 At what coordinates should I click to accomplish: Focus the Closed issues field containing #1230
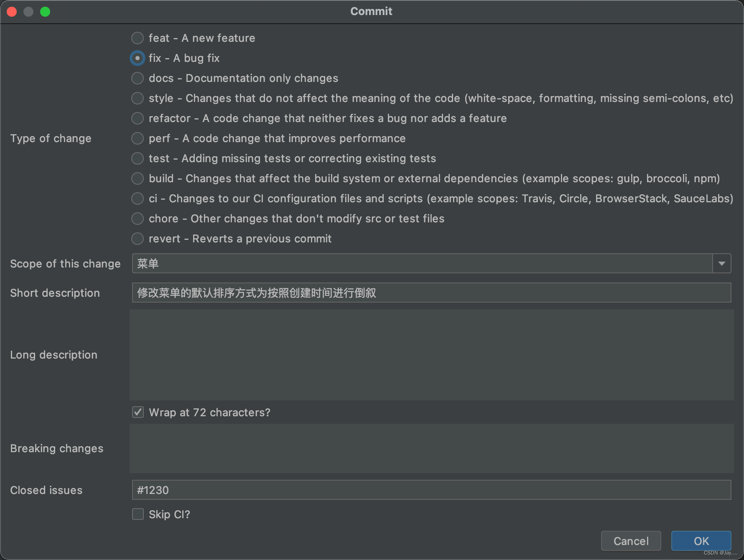pyautogui.click(x=431, y=490)
